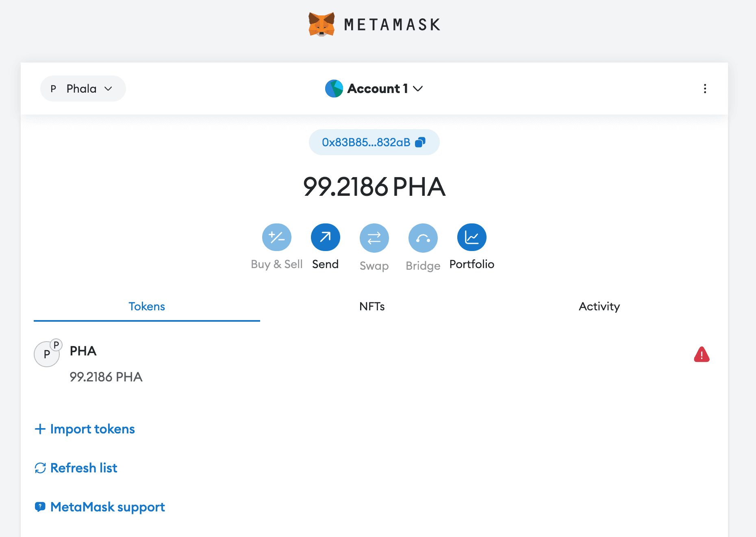Expand the Phala network dropdown
Image resolution: width=756 pixels, height=537 pixels.
83,89
